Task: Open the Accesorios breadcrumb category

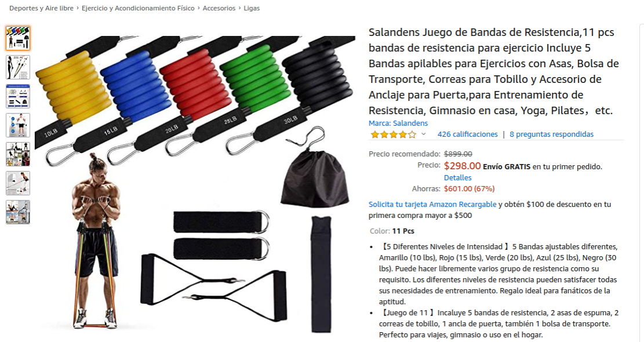Action: click(x=219, y=8)
